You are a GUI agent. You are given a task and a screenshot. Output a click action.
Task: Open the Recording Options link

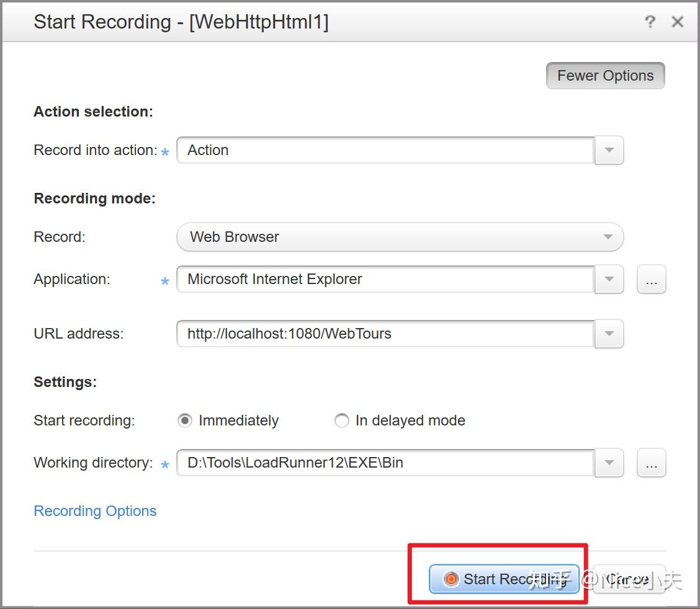tap(95, 511)
